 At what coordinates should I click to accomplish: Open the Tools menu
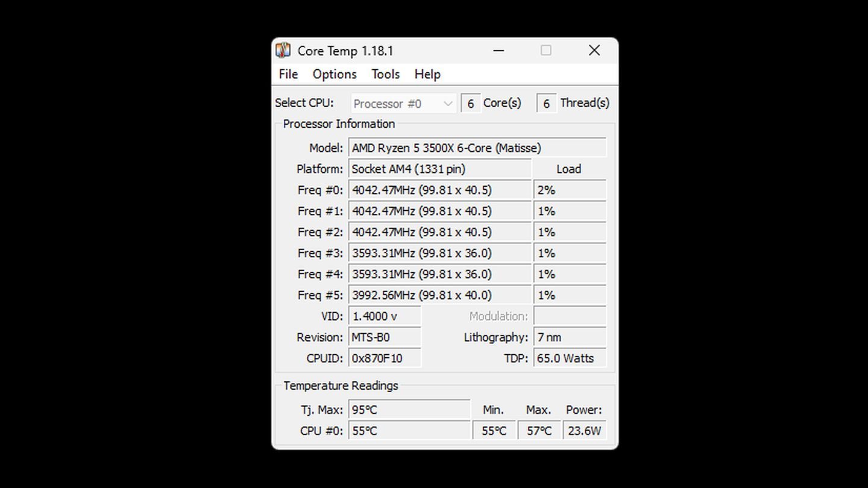[385, 74]
